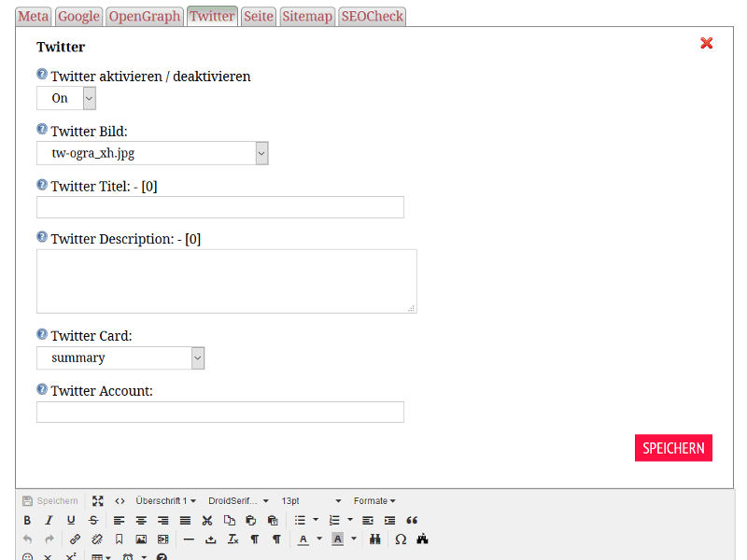747x560 pixels.
Task: Clear formatting icon
Action: [233, 539]
